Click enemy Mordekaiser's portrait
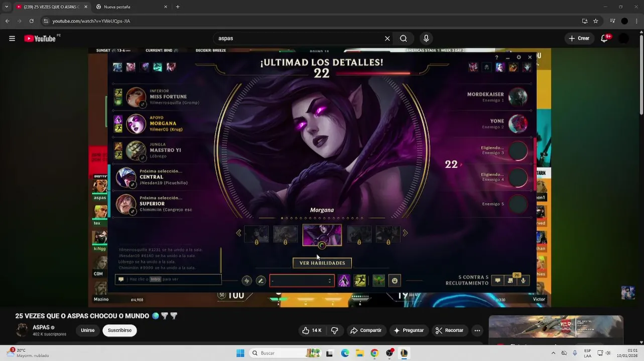This screenshot has width=644, height=361. [x=518, y=97]
